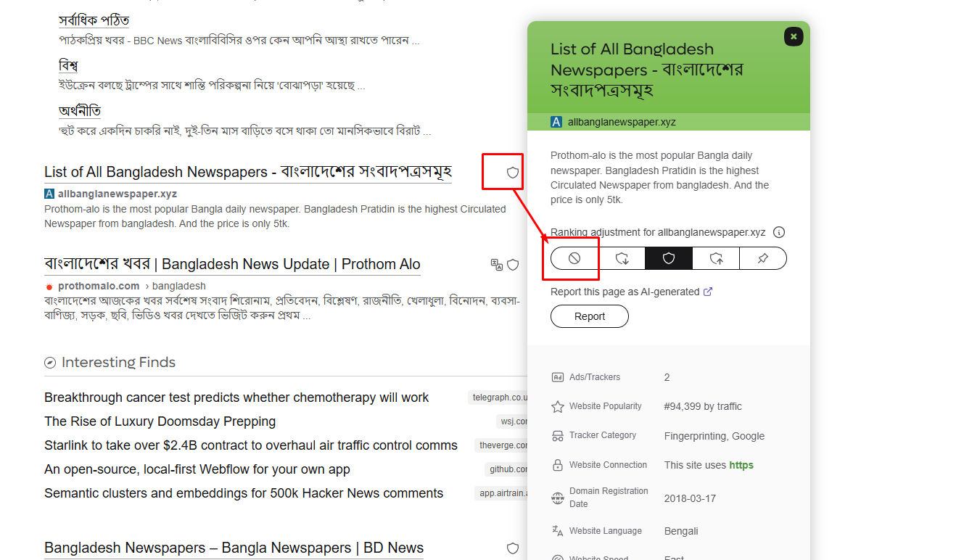Click the Ads/Trackers icon in the stats panel

558,377
